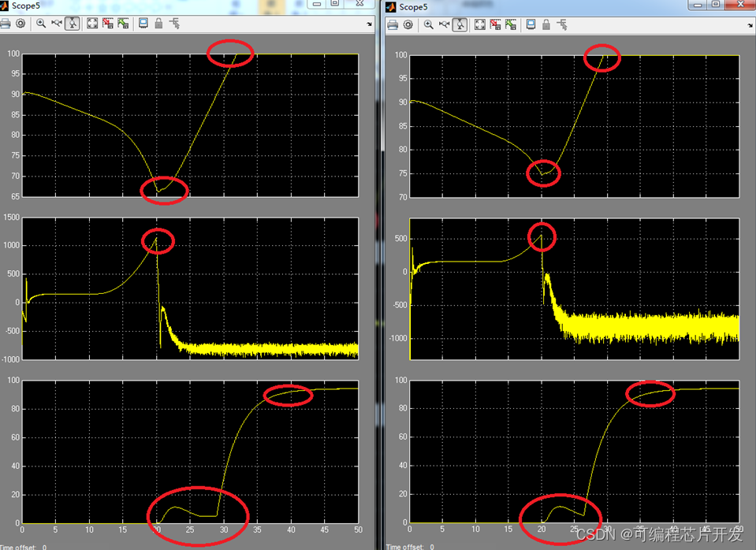The height and width of the screenshot is (550, 756).
Task: Print the right Scope5 window plot
Action: pos(393,24)
